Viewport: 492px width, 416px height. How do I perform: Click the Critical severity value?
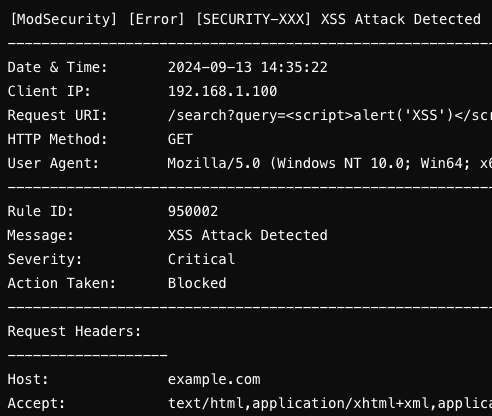tap(201, 259)
